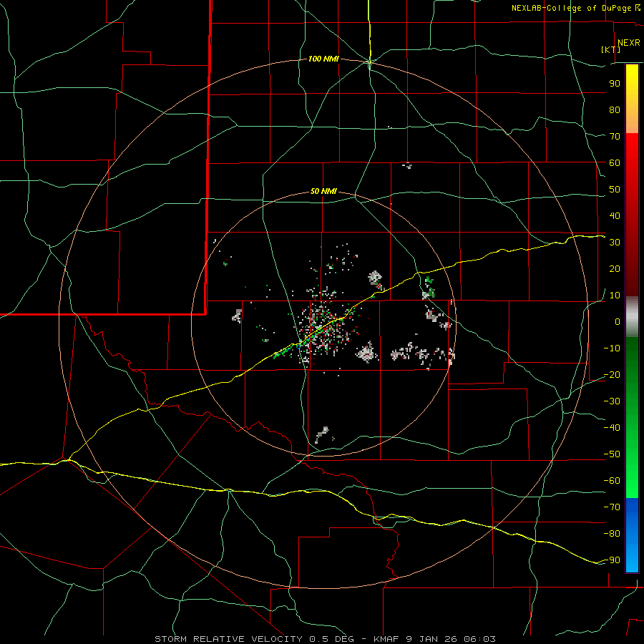Click the -70 value on the velocity scale

[x=612, y=507]
